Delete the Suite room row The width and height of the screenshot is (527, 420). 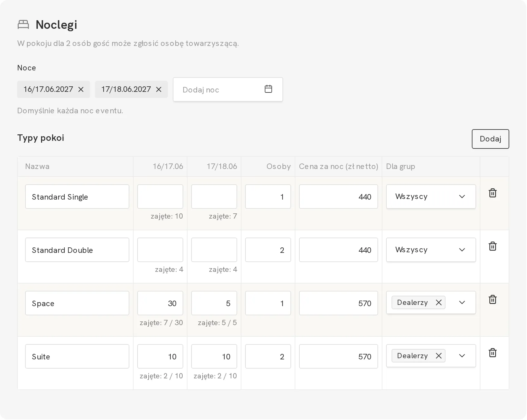[x=493, y=353]
